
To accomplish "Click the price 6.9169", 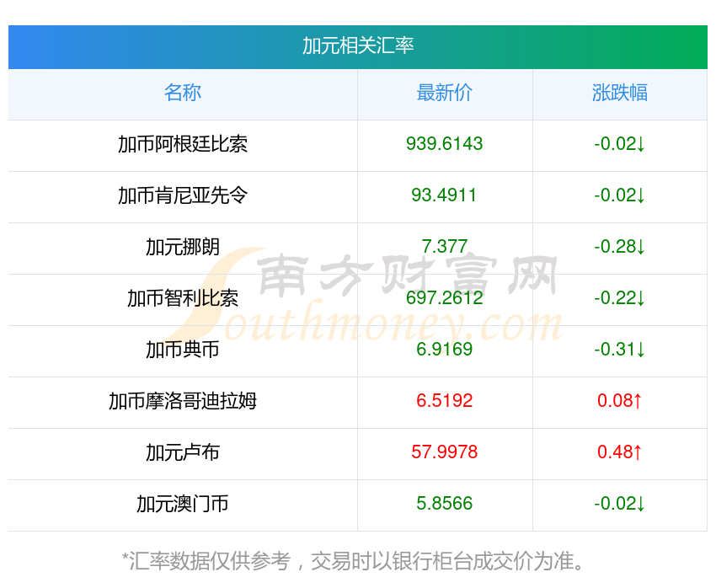I will tap(444, 350).
